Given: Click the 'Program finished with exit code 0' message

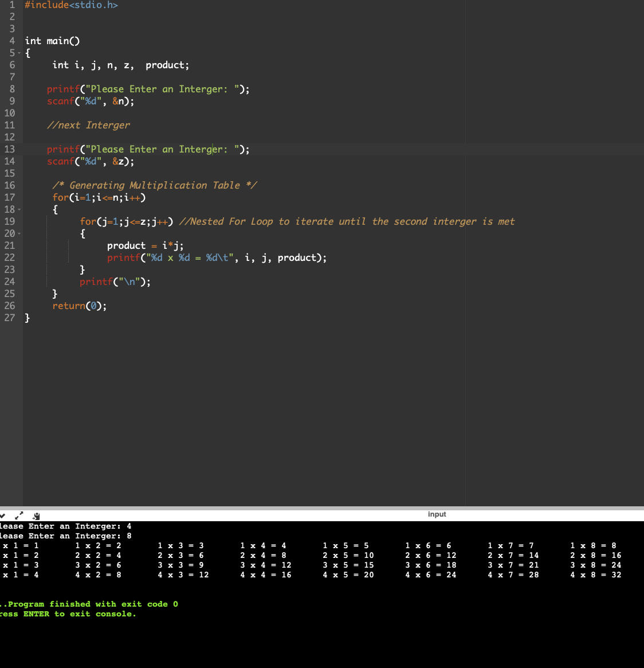Looking at the screenshot, I should point(93,604).
